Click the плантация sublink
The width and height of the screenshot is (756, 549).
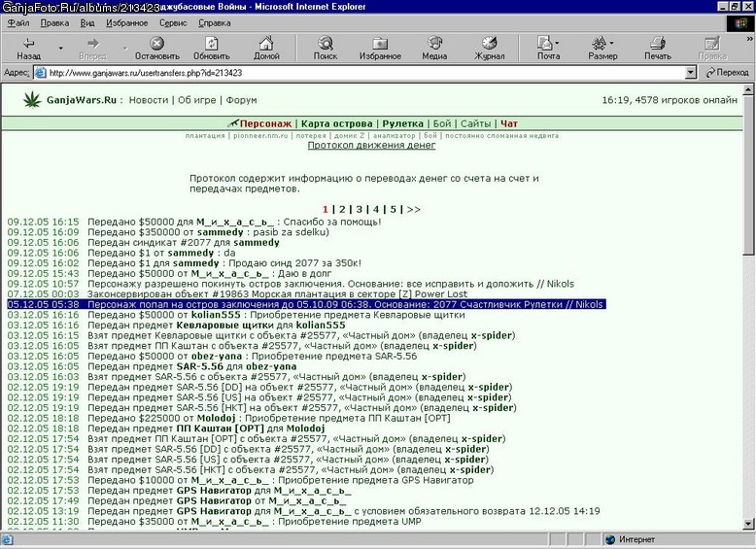205,136
